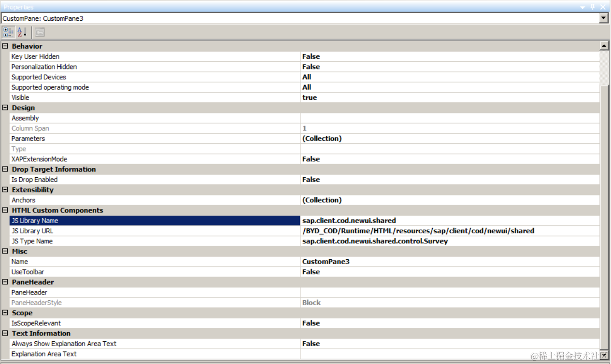Click empty Explanation Area Text value
This screenshot has width=611, height=364.
tap(450, 354)
